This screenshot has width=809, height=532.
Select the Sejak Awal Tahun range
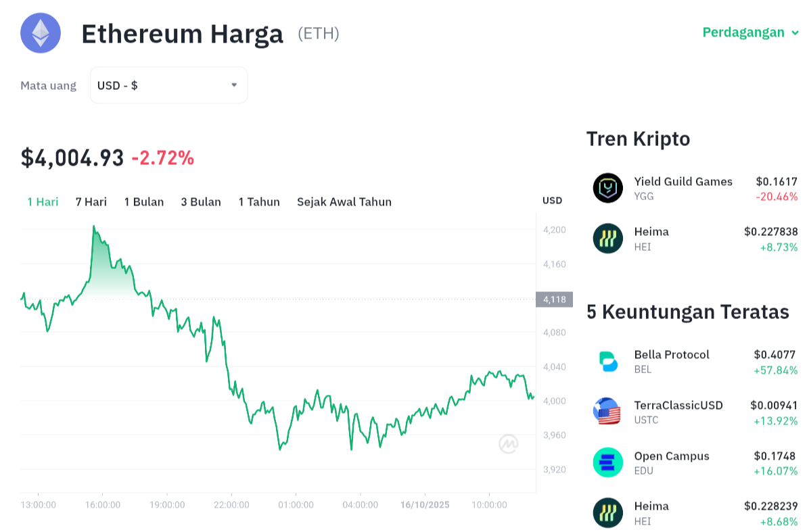coord(344,201)
